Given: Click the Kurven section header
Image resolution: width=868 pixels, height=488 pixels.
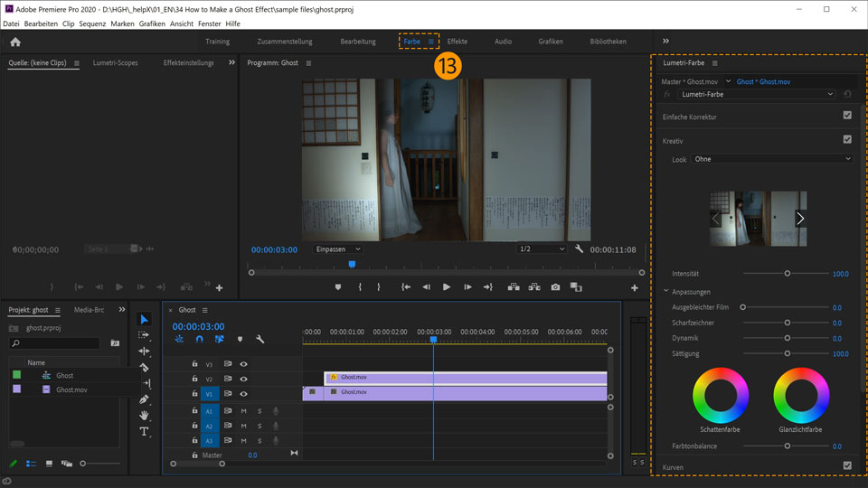Looking at the screenshot, I should coord(674,466).
